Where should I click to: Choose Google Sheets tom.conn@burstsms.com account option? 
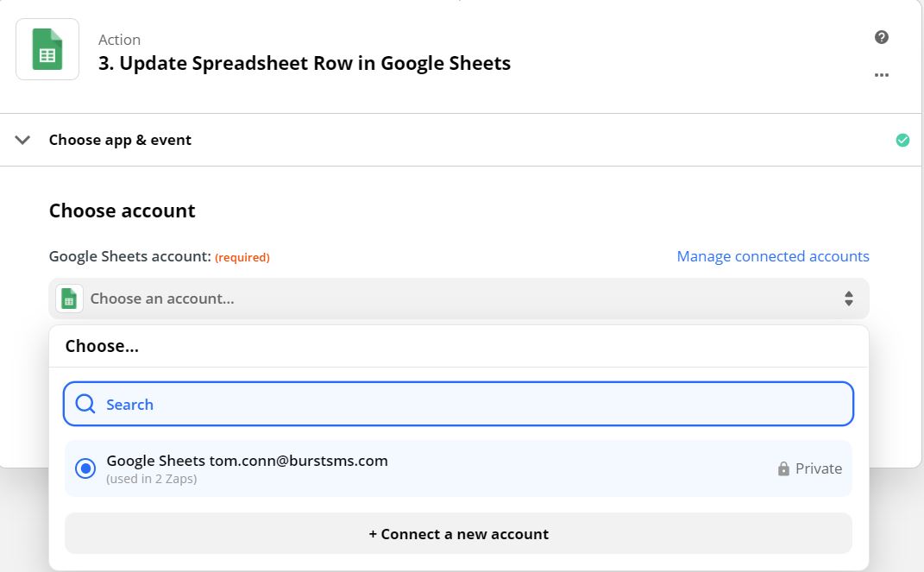tap(247, 461)
